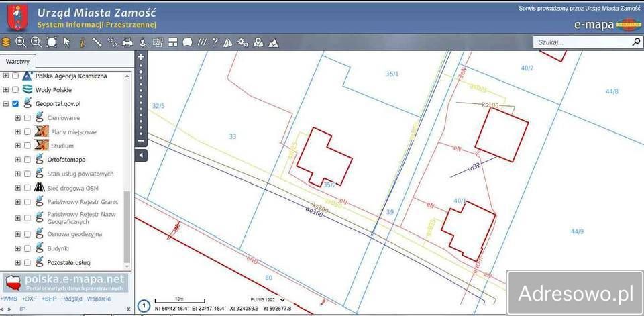Enable the Sieć drogowa OSM checkbox
The width and height of the screenshot is (644, 316).
(x=27, y=188)
